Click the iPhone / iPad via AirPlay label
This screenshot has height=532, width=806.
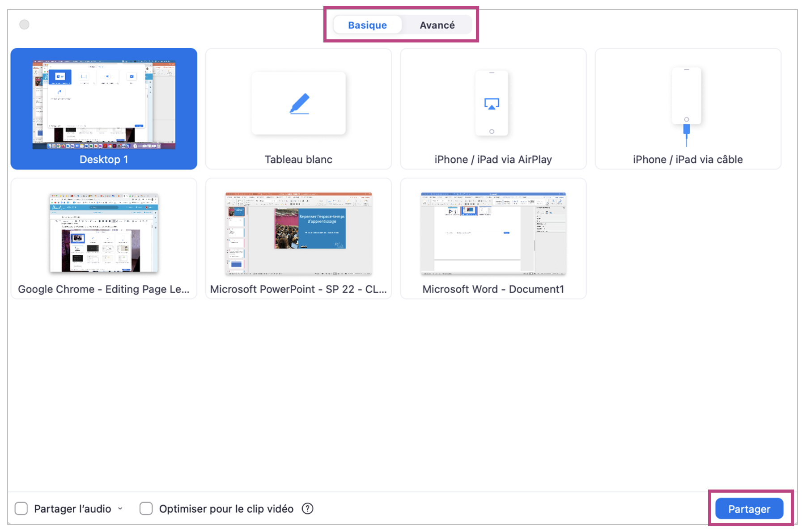point(493,160)
